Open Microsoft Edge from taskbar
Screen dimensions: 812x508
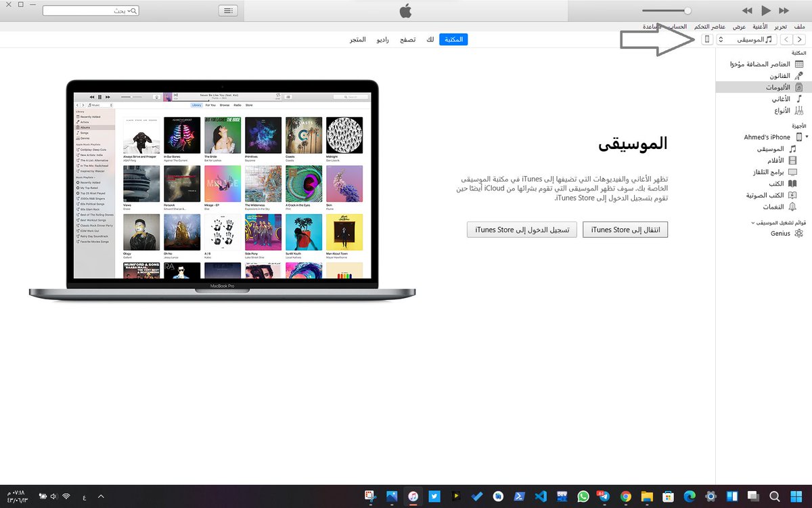pos(689,496)
